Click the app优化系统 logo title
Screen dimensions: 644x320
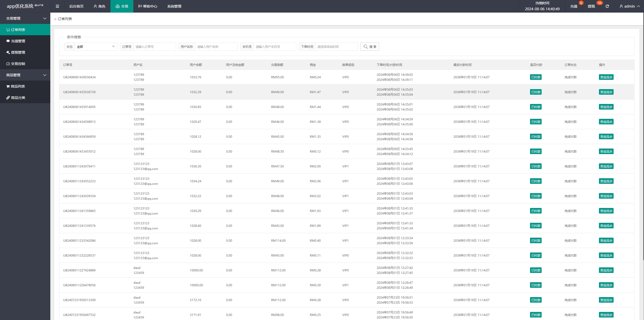click(25, 6)
